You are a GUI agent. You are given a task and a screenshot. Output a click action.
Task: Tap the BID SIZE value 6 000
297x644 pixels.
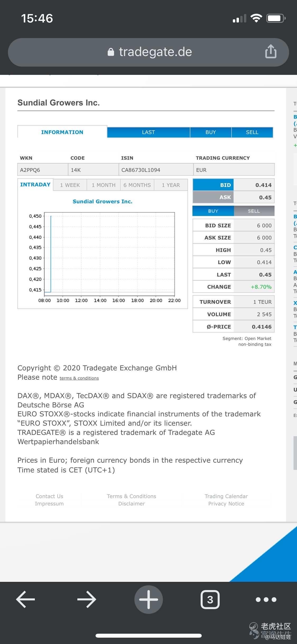point(264,226)
